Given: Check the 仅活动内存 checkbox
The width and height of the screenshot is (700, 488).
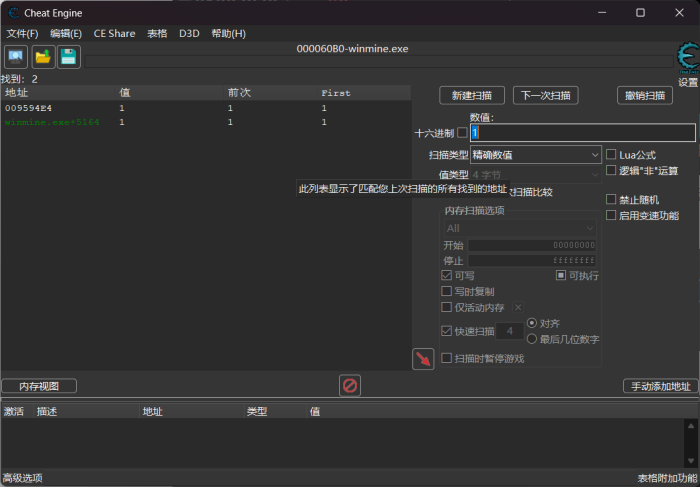Looking at the screenshot, I should (x=446, y=307).
